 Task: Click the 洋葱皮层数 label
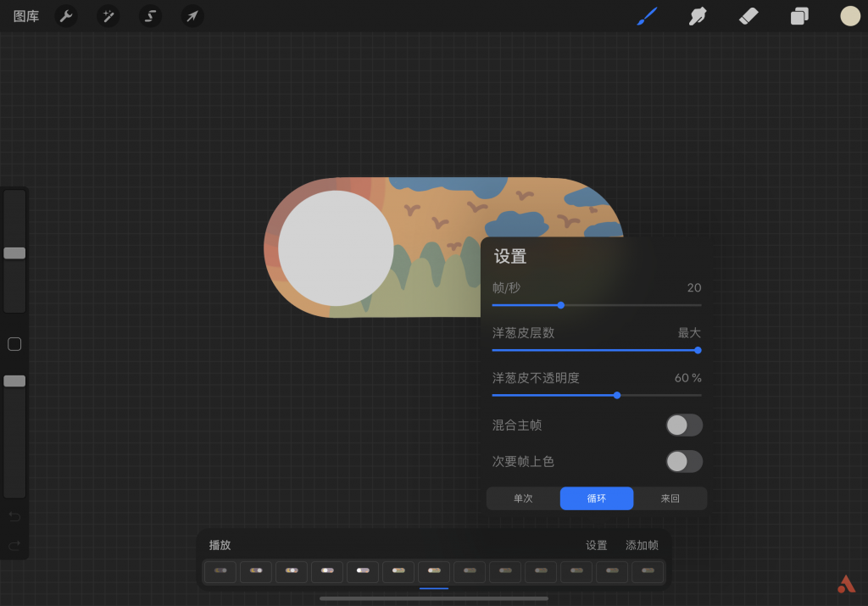(523, 333)
